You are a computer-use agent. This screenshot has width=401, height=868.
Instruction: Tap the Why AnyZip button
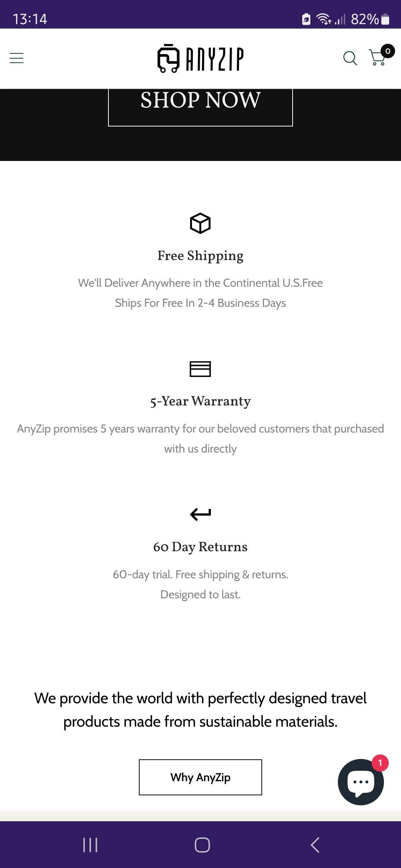click(200, 777)
